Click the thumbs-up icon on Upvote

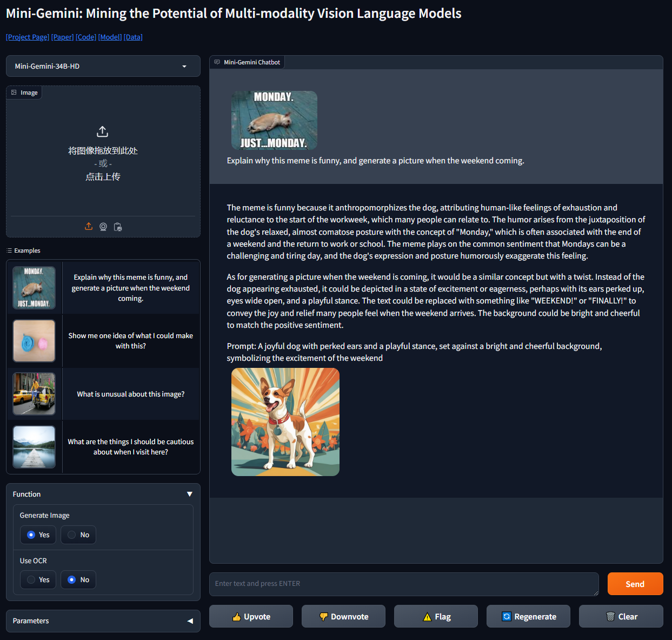tap(236, 617)
